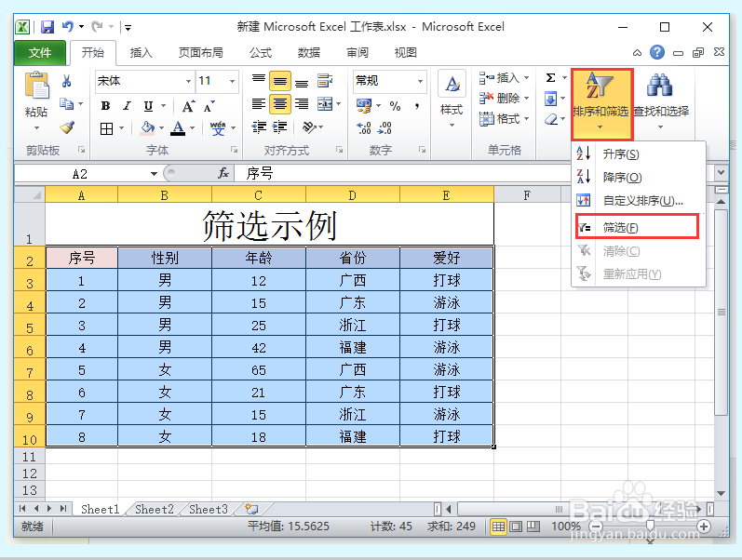
Task: Choose 自定义排序(U) custom sort
Action: tap(638, 201)
